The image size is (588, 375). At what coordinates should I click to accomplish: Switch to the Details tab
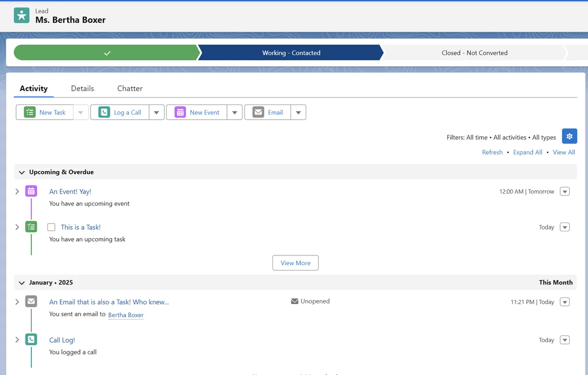pos(82,88)
